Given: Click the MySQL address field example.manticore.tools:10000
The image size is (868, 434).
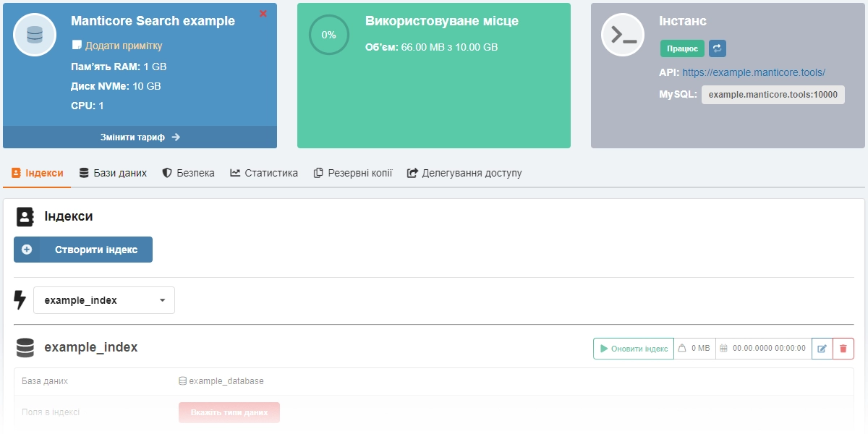Looking at the screenshot, I should tap(773, 94).
